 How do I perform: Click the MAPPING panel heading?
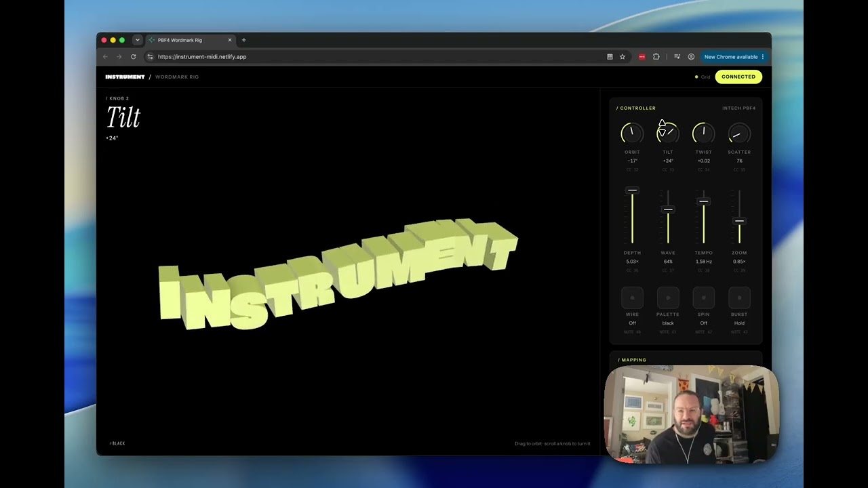(632, 360)
